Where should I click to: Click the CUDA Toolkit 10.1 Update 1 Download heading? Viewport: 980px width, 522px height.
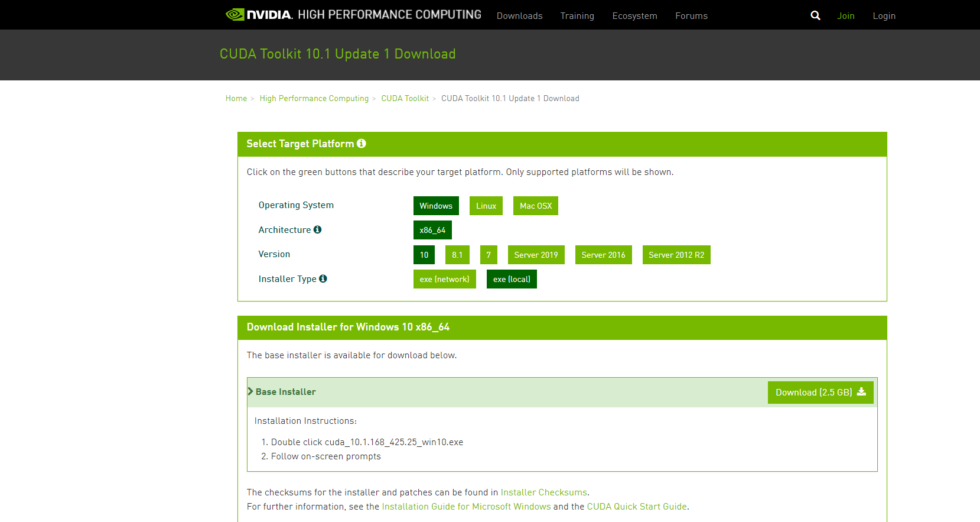338,54
